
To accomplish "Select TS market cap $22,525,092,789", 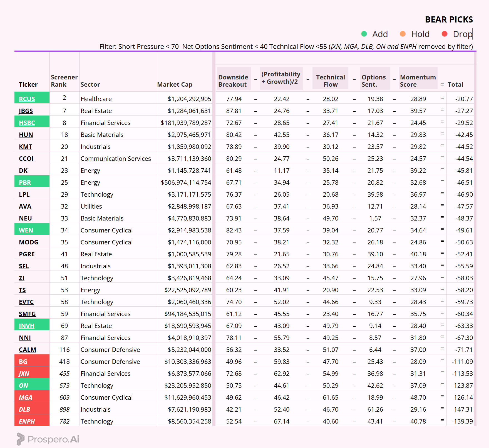I will (x=188, y=290).
